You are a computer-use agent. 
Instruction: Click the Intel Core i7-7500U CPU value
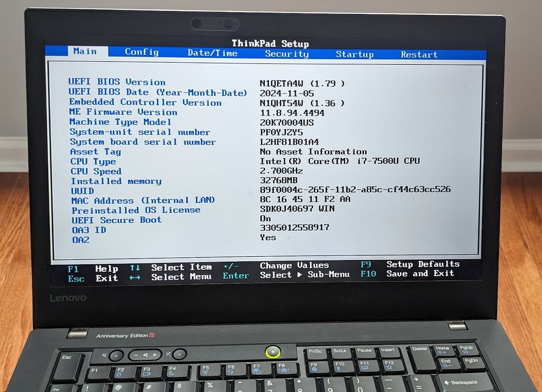click(340, 161)
